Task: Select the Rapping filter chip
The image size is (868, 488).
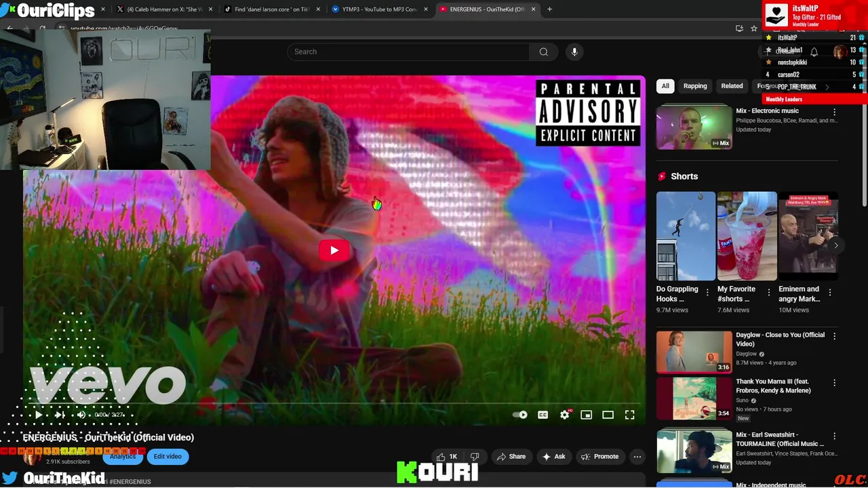Action: pos(695,86)
